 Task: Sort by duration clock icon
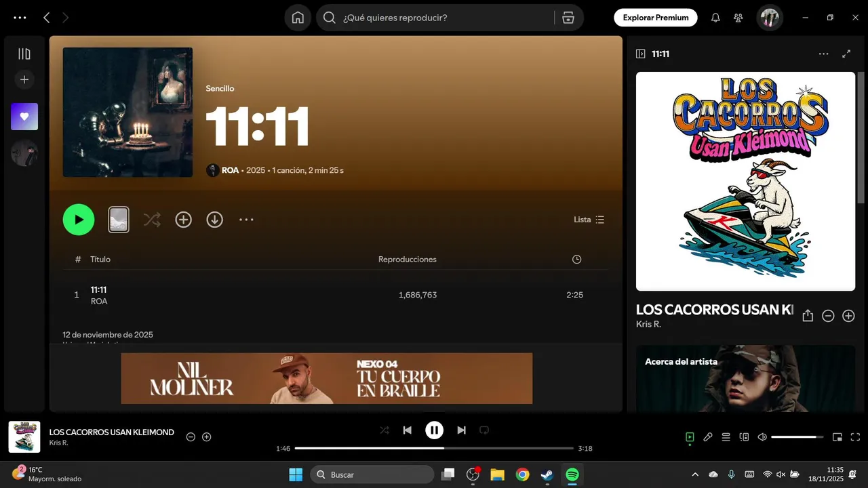[x=576, y=259]
